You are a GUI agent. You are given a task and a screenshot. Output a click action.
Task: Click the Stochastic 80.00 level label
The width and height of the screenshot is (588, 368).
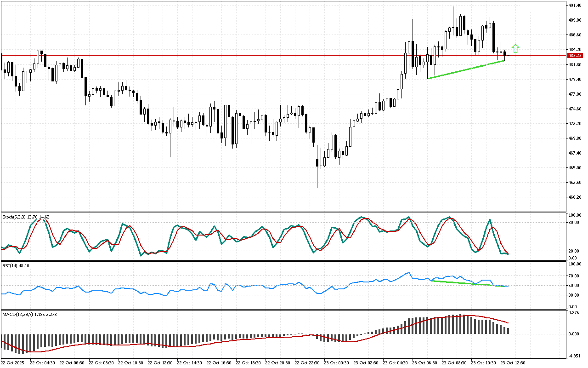tap(574, 222)
